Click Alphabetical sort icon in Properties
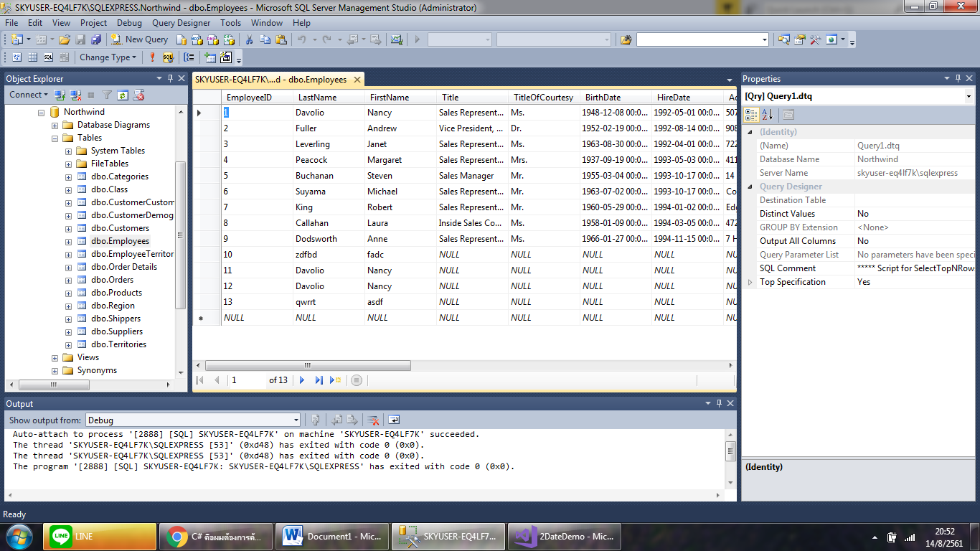This screenshot has height=551, width=980. click(x=767, y=114)
